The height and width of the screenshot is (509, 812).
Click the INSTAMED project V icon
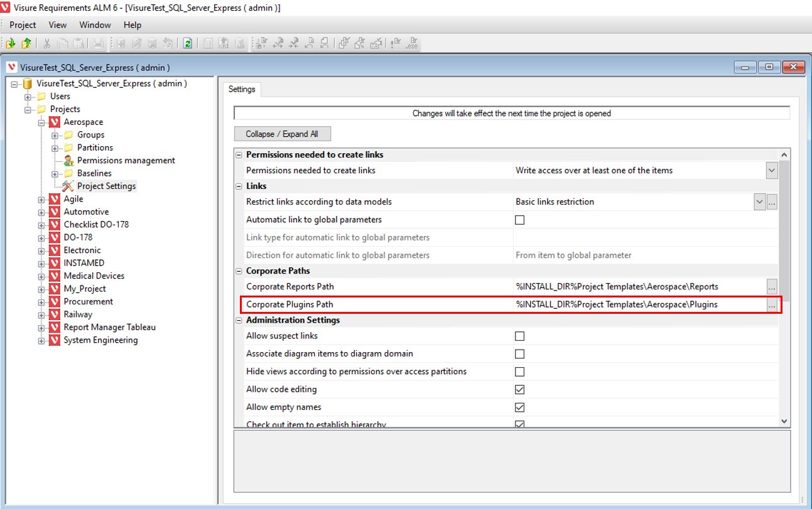(x=54, y=263)
